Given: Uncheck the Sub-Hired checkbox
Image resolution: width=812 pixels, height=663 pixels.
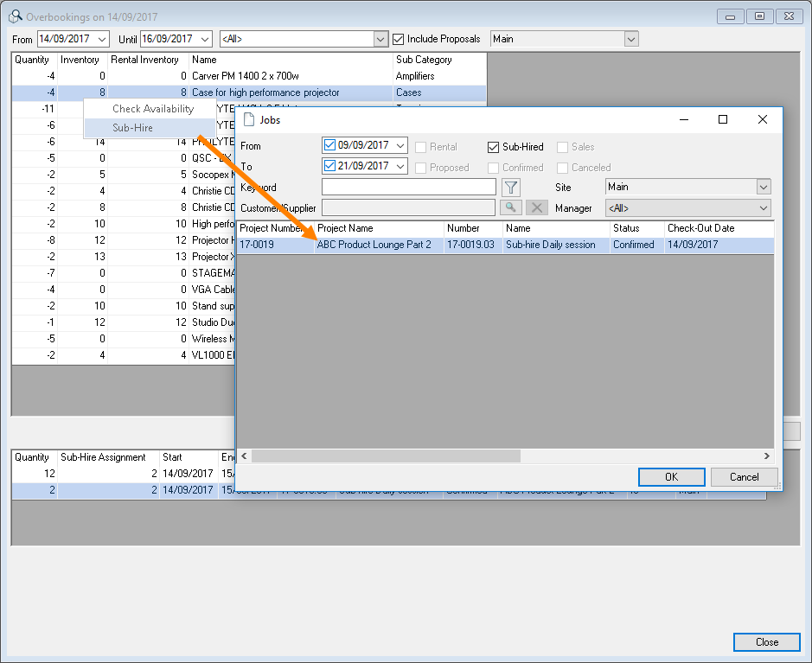Looking at the screenshot, I should tap(494, 147).
